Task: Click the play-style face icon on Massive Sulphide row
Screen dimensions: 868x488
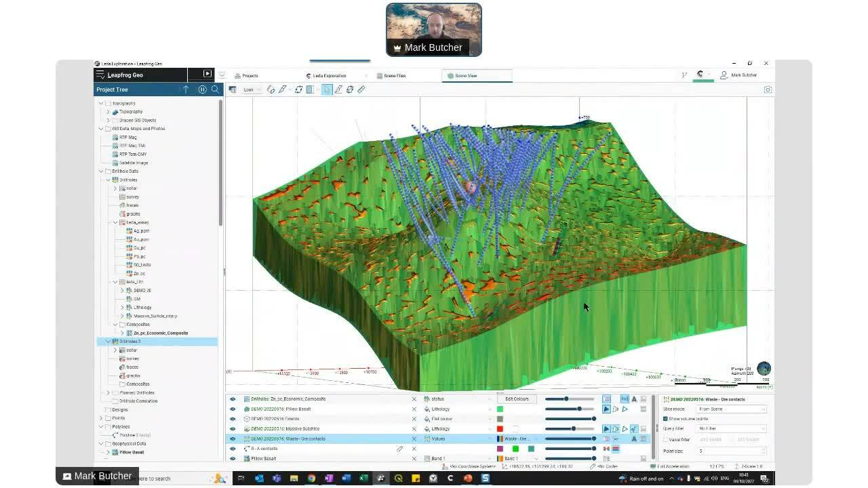Action: coord(607,429)
